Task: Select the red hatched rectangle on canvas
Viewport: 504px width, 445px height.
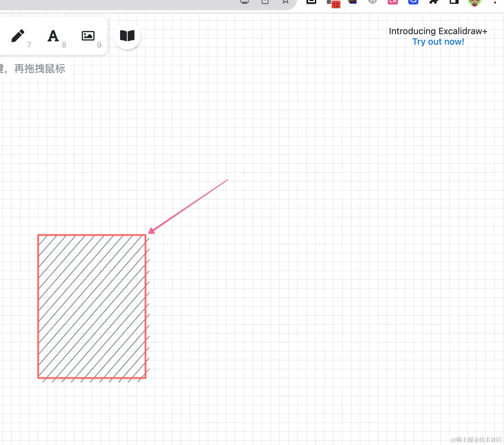Action: (x=92, y=306)
